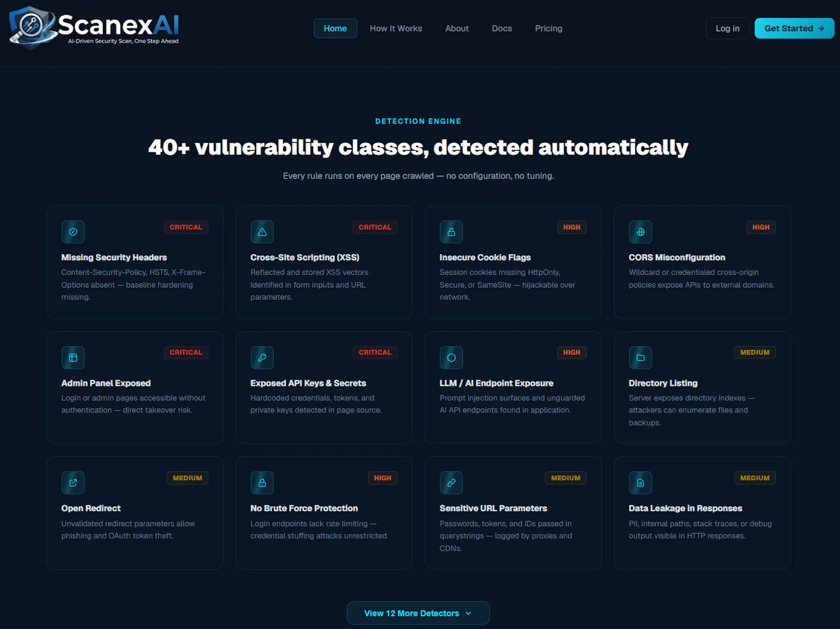Select the LLM / AI Endpoint Exposure title
The width and height of the screenshot is (840, 629).
click(x=497, y=383)
